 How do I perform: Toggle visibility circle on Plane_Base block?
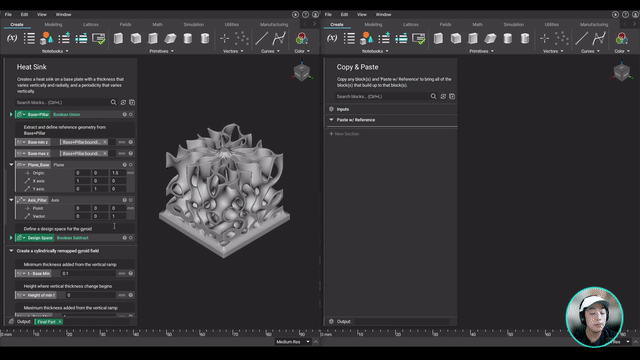click(x=131, y=164)
